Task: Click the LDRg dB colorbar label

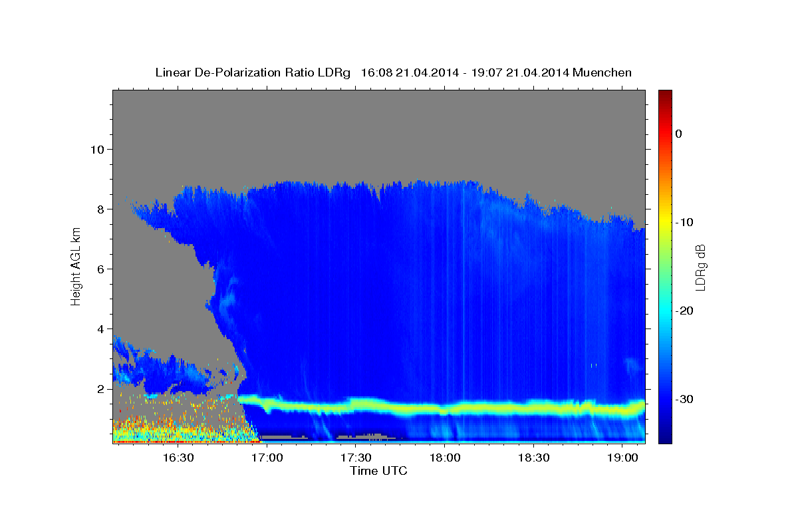Action: [x=700, y=267]
